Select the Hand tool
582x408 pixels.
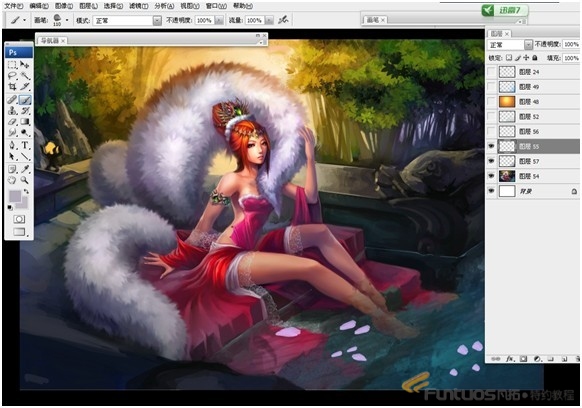click(x=13, y=180)
